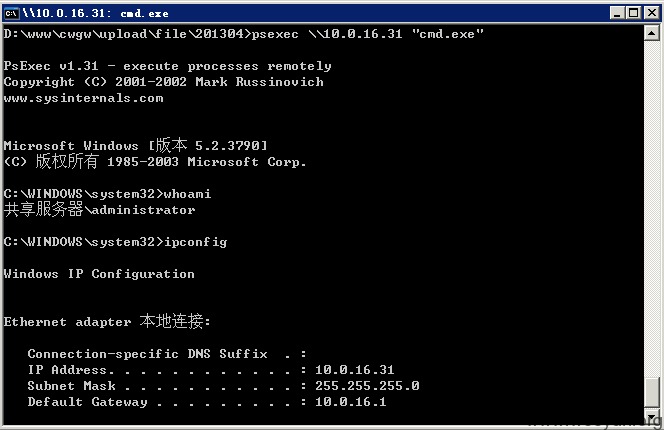Image resolution: width=664 pixels, height=430 pixels.
Task: Click the vertical scrollbar thumb
Action: [652, 393]
